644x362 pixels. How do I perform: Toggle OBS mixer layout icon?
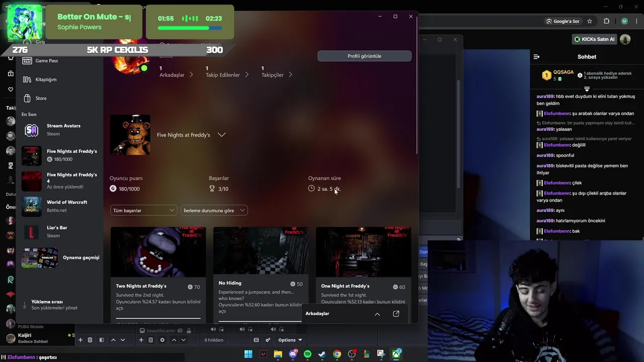[256, 340]
